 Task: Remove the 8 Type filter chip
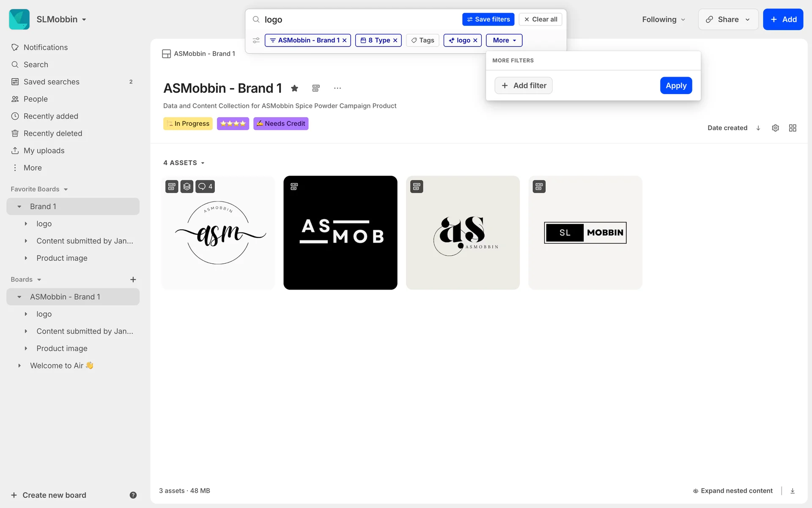(x=395, y=40)
